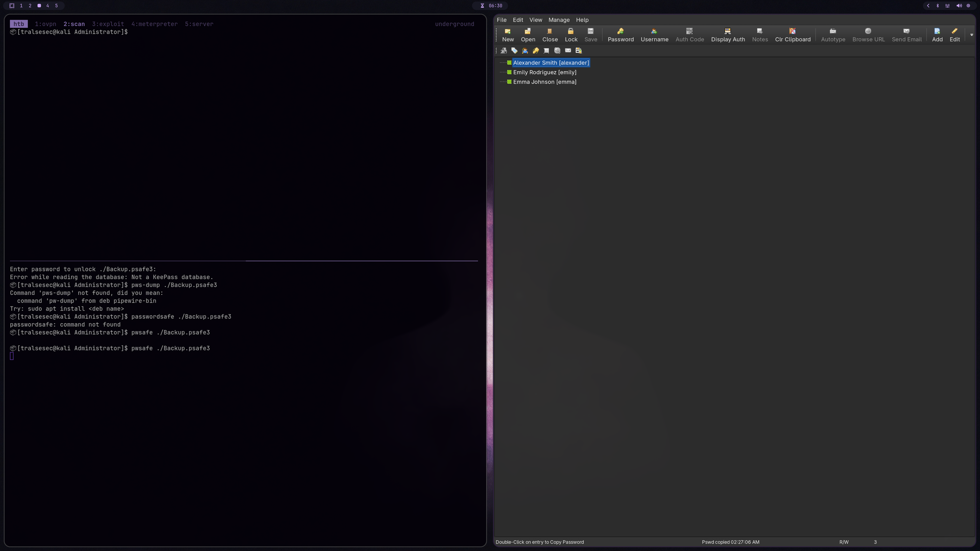Click the Display Auth toolbar icon
980x551 pixels.
(728, 34)
